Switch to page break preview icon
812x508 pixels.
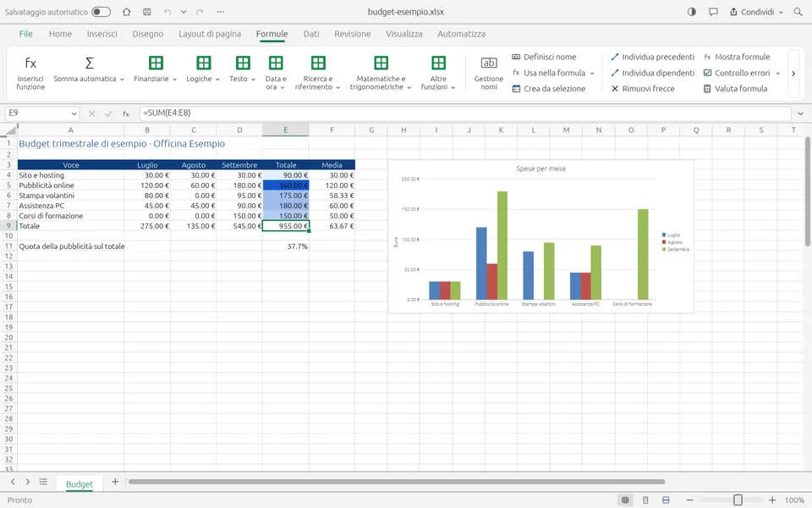click(x=666, y=500)
